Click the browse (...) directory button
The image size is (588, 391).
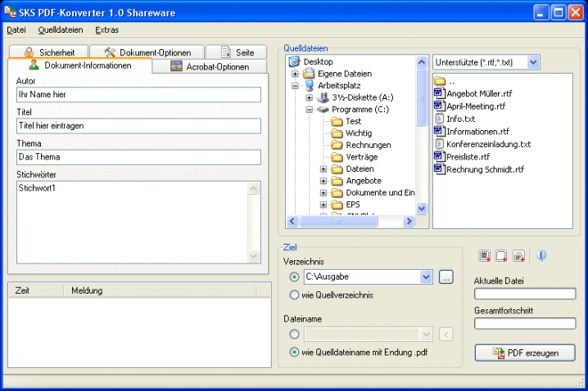[446, 277]
